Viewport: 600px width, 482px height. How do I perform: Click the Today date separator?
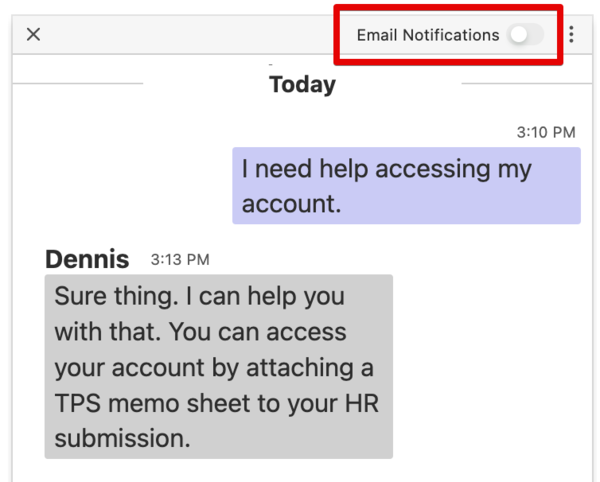[x=302, y=85]
